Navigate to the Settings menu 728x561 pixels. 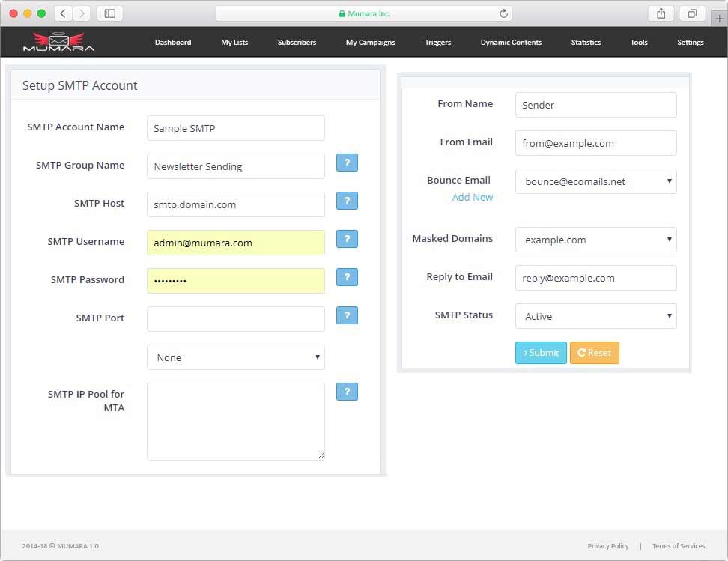click(689, 43)
